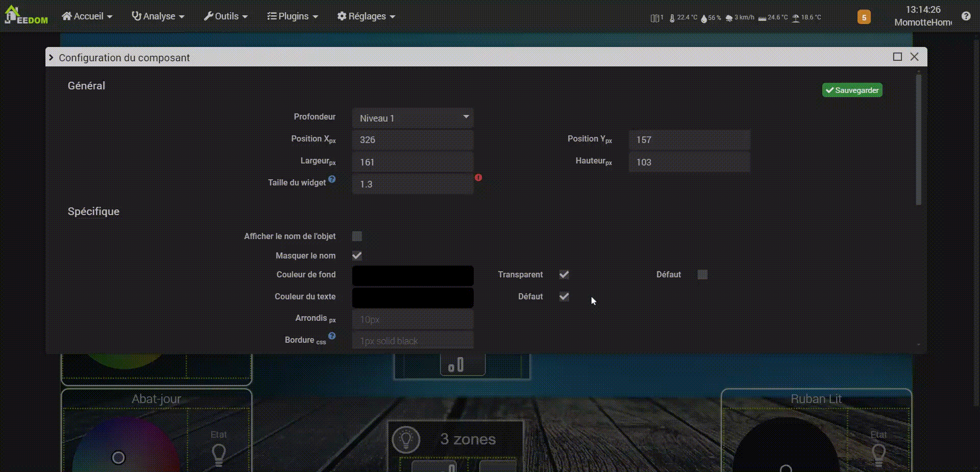Viewport: 980px width, 472px height.
Task: Open the Couleur de fond color picker
Action: tap(412, 276)
